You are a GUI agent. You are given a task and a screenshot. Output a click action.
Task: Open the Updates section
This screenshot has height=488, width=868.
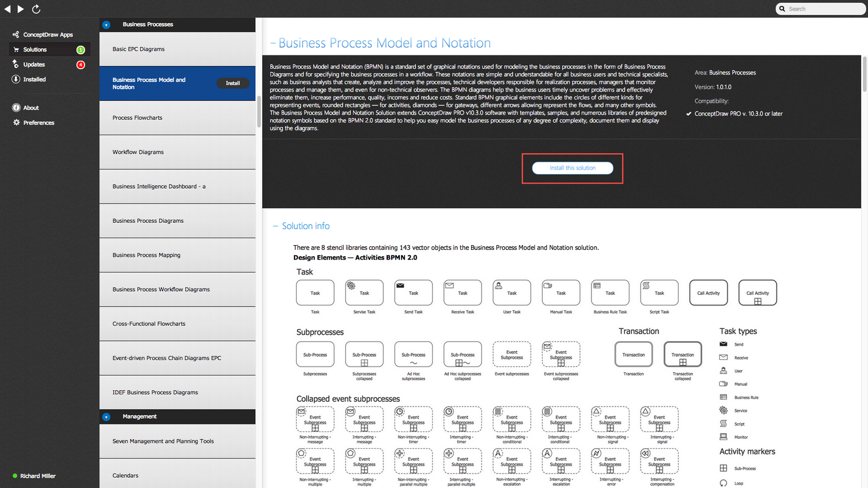click(34, 65)
